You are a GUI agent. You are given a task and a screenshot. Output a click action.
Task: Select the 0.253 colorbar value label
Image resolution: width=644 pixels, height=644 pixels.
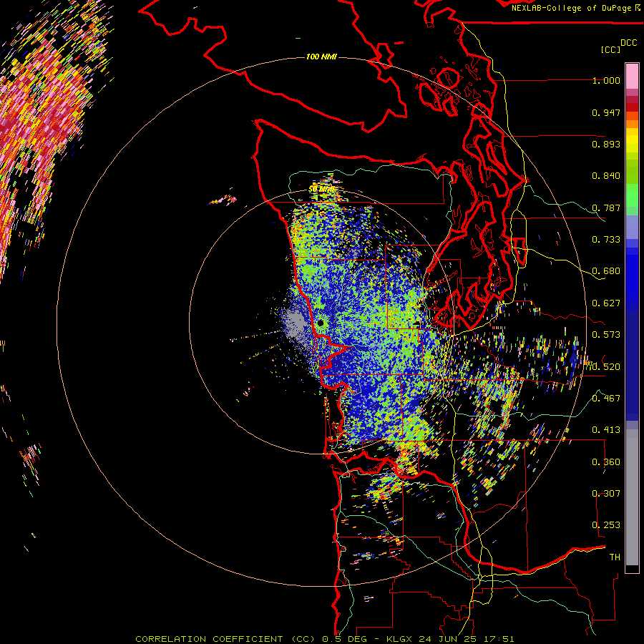[x=606, y=525]
